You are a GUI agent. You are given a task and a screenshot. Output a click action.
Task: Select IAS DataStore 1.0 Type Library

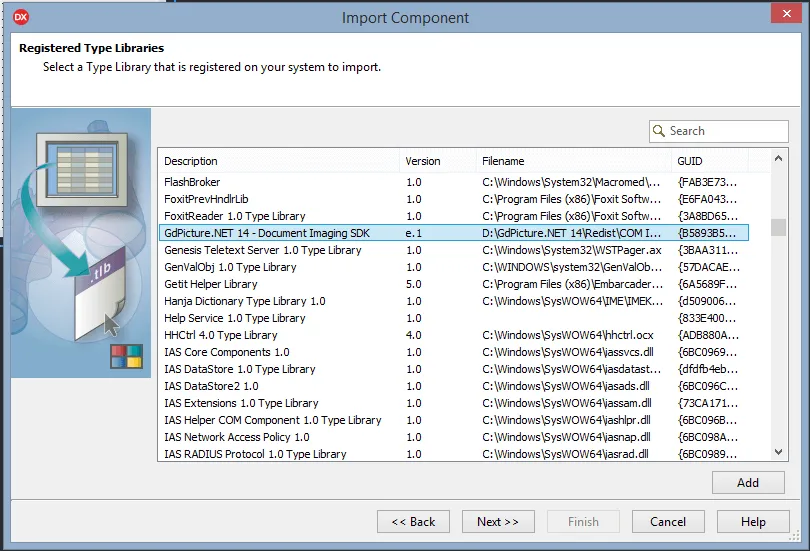(454, 369)
